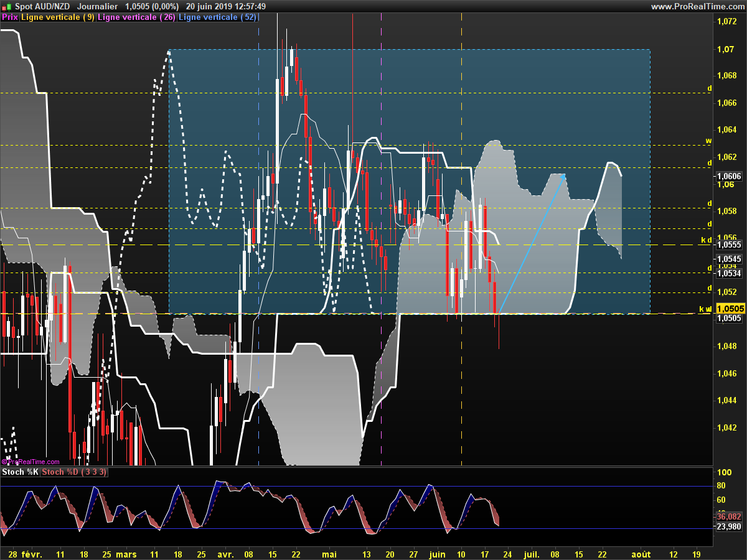The width and height of the screenshot is (747, 560).
Task: Click the juin label on date axis
Action: (438, 553)
